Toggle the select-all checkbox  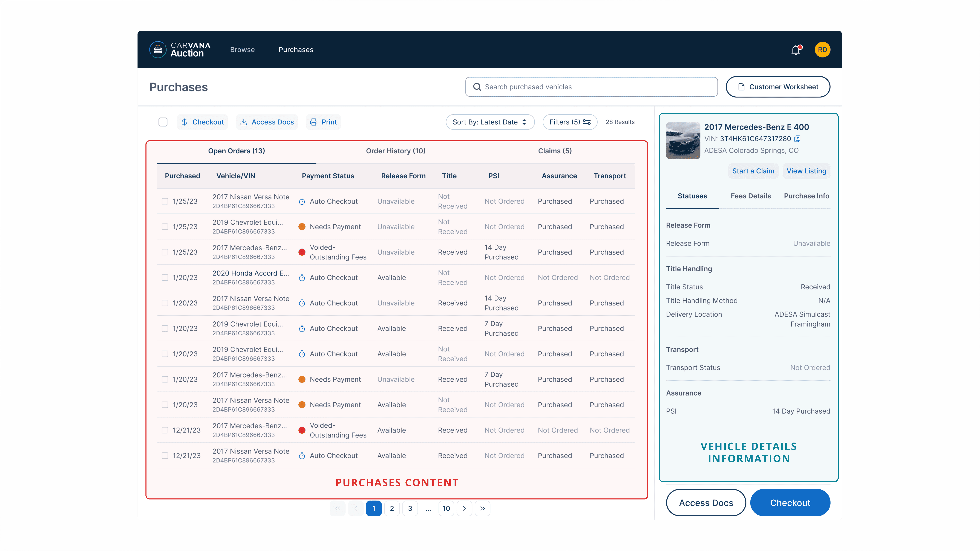click(163, 122)
